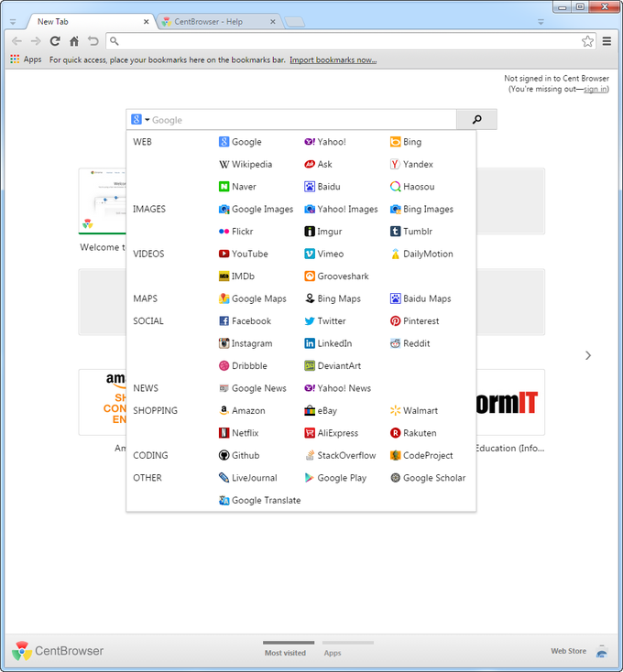Choose Google News search
The width and height of the screenshot is (623, 672).
[x=253, y=388]
